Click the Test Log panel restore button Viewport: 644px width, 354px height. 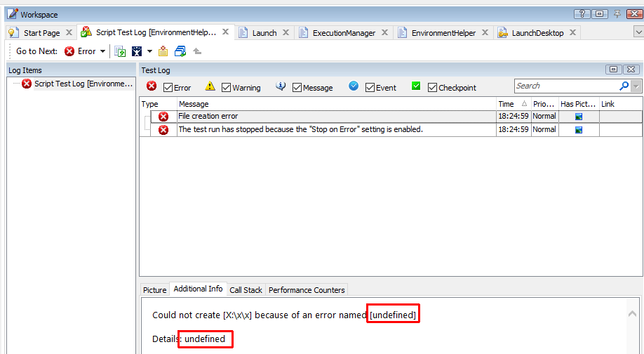click(613, 70)
